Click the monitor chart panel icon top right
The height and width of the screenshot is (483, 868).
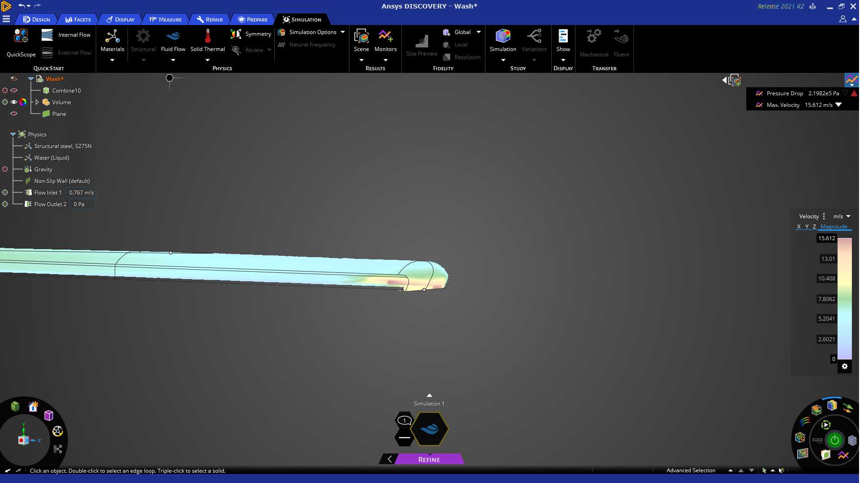pyautogui.click(x=851, y=80)
